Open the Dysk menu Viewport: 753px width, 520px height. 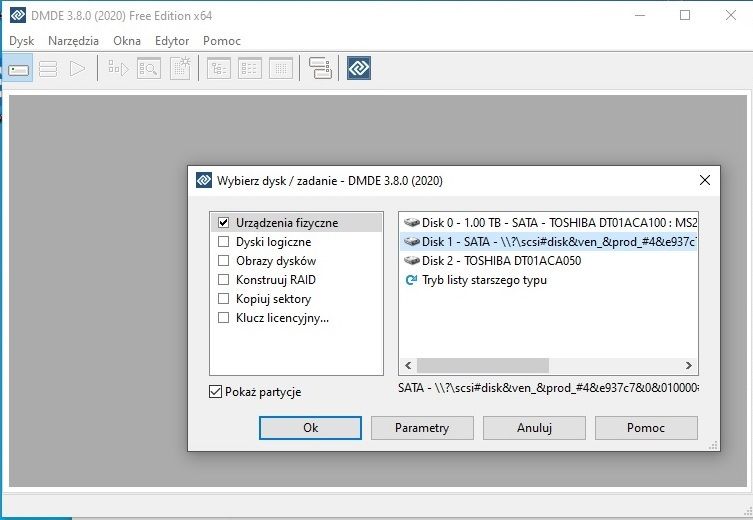point(22,41)
